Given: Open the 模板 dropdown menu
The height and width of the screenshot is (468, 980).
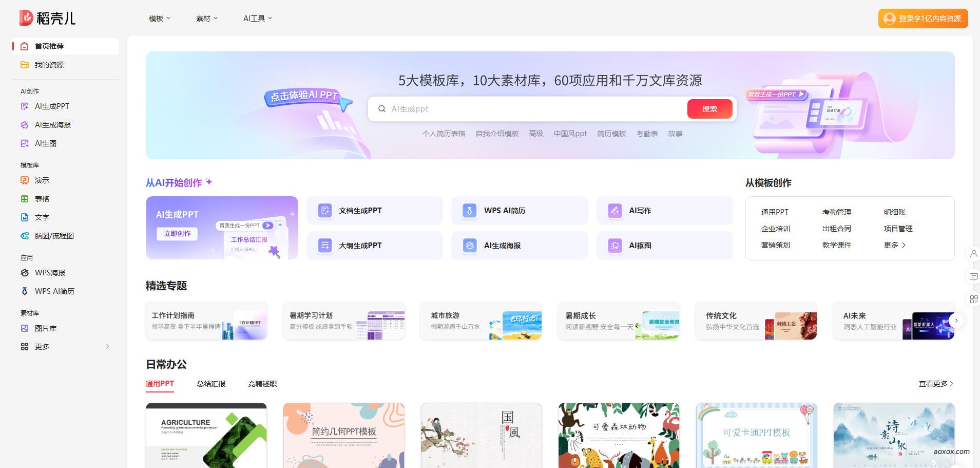Looking at the screenshot, I should point(159,18).
